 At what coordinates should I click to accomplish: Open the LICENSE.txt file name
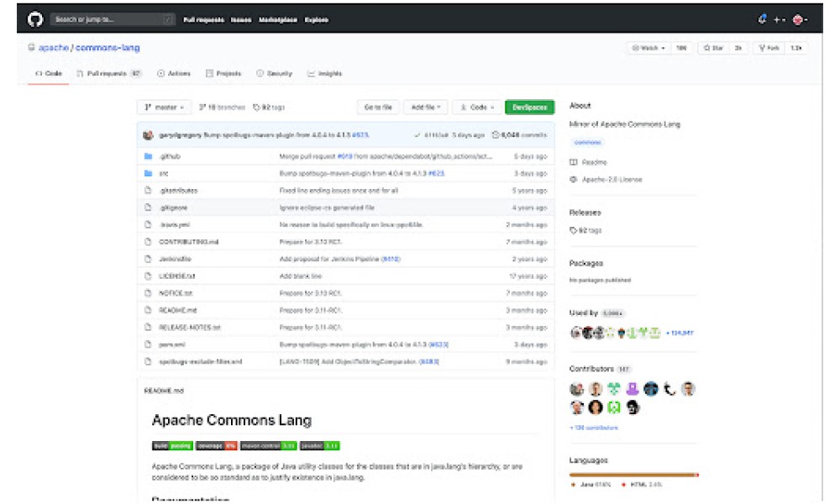(x=176, y=276)
